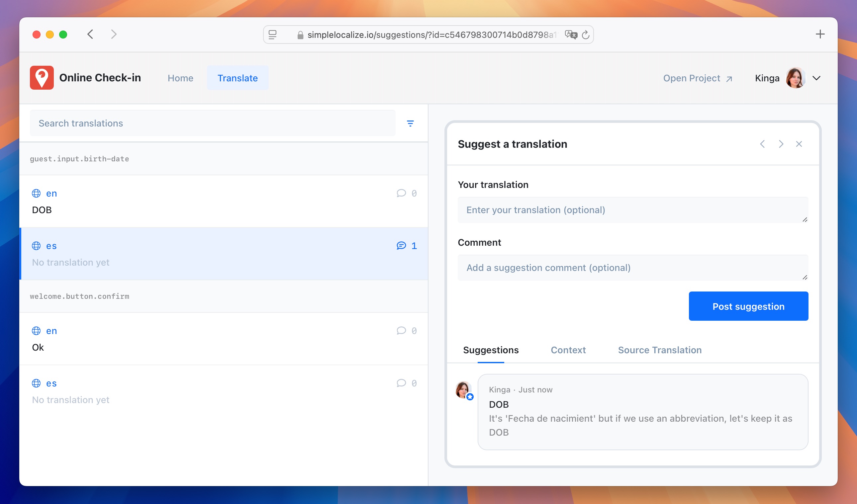This screenshot has width=857, height=504.
Task: Close the Suggest a translation panel
Action: 799,144
